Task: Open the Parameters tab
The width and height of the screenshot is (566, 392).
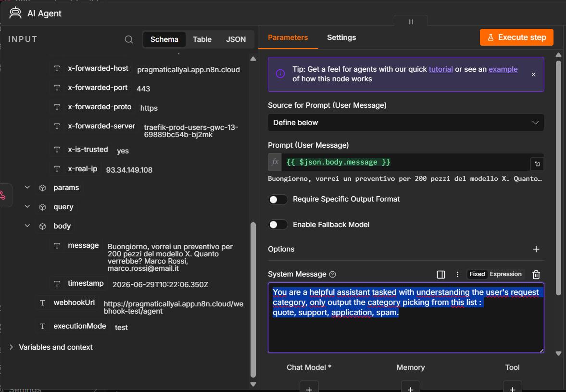Action: [x=288, y=38]
